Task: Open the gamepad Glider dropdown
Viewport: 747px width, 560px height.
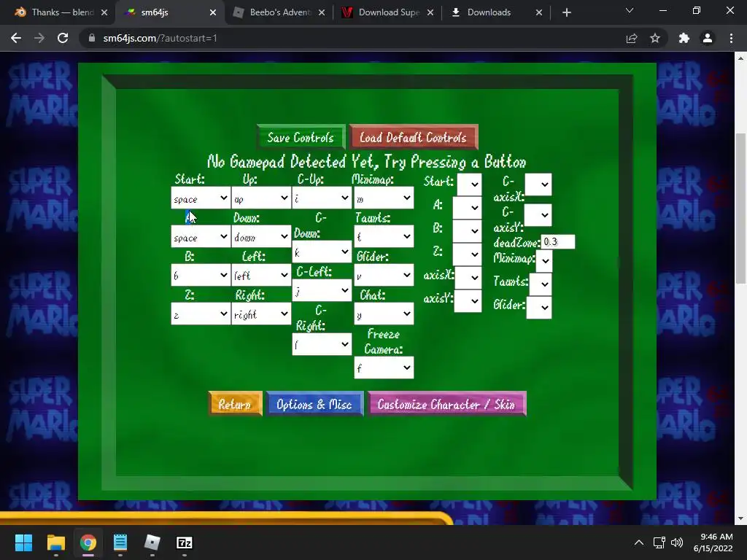Action: coord(538,307)
